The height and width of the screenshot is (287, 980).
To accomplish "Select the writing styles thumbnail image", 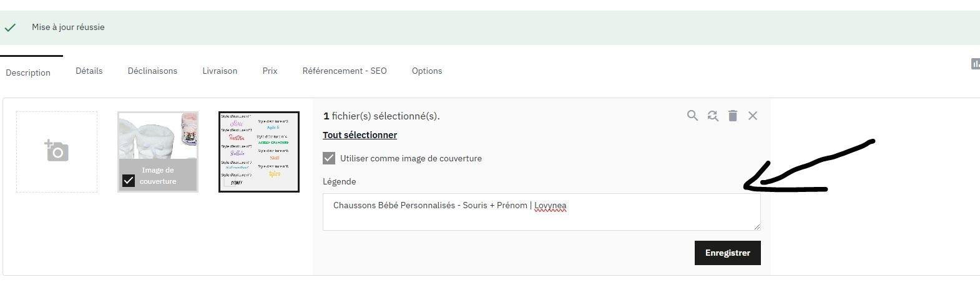I will click(x=259, y=152).
